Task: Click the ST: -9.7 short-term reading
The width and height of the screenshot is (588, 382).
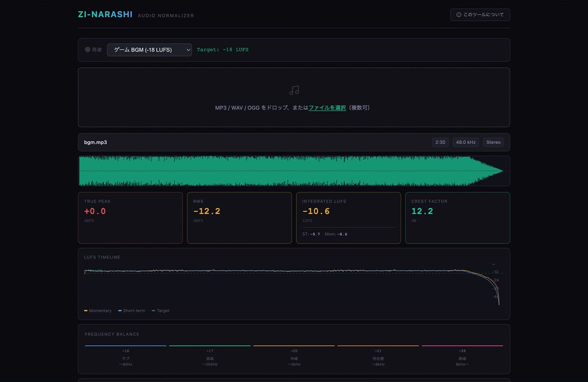Action: point(311,234)
